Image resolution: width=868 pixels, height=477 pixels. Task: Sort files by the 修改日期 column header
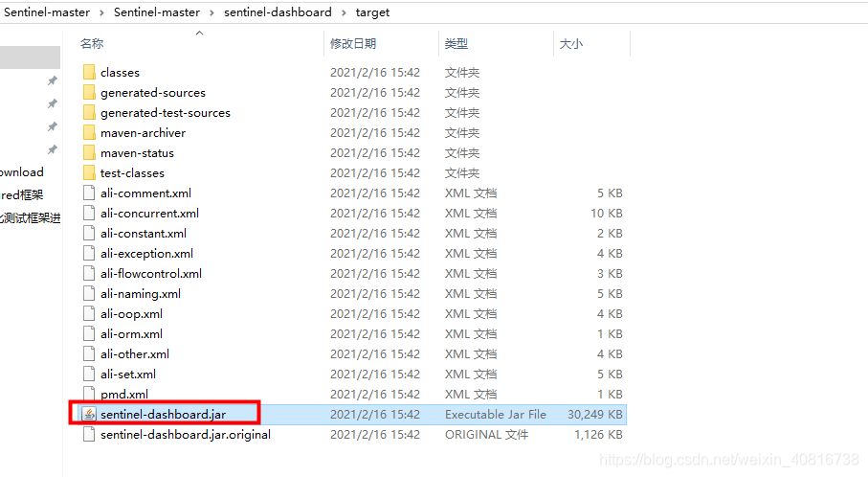click(353, 44)
